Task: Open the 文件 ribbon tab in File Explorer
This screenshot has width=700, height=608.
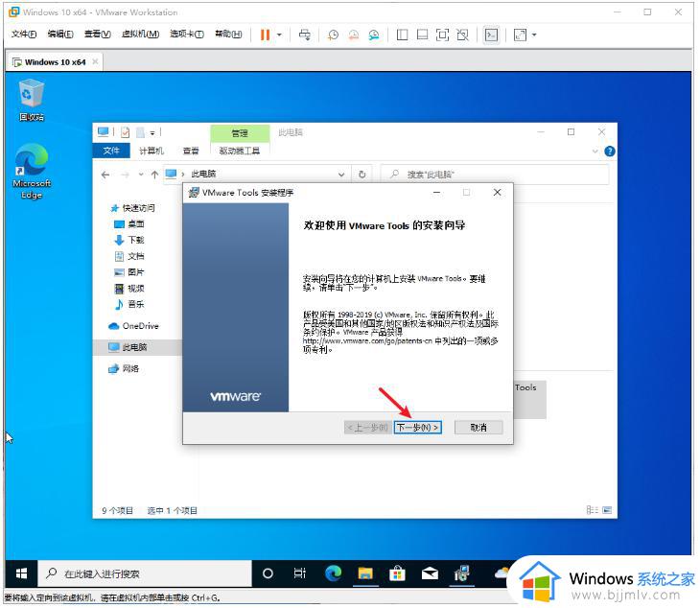Action: tap(111, 151)
